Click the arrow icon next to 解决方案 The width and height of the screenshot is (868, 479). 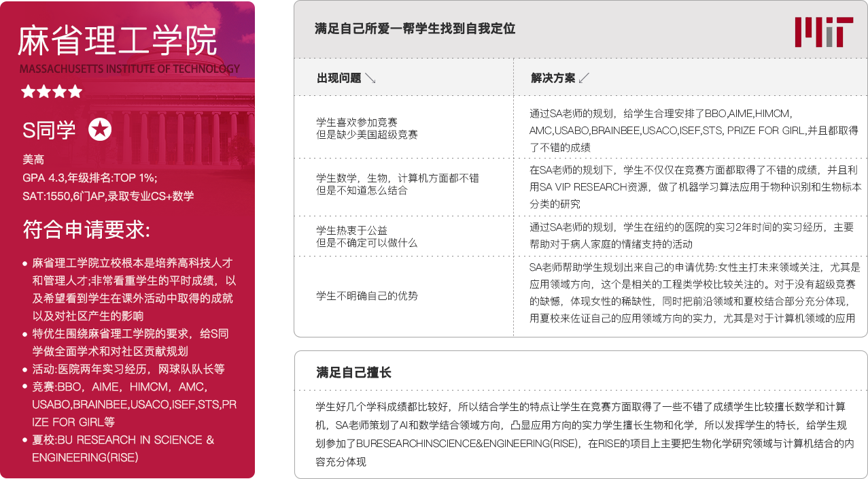point(584,78)
